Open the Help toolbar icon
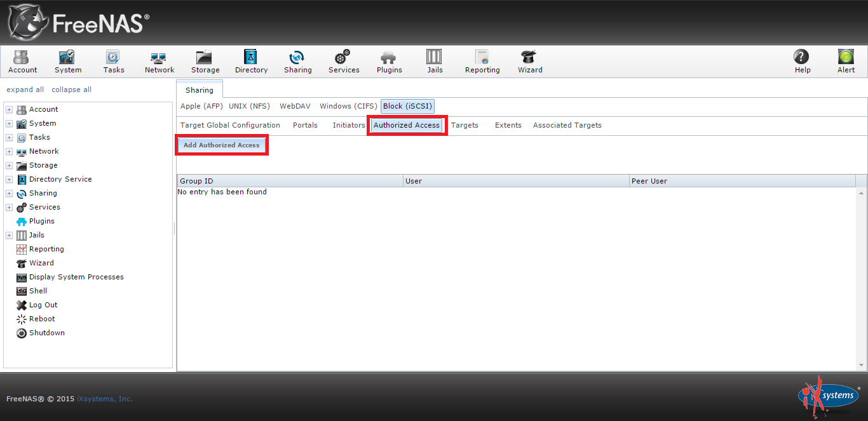Screen dimensions: 868x421 pyautogui.click(x=803, y=62)
